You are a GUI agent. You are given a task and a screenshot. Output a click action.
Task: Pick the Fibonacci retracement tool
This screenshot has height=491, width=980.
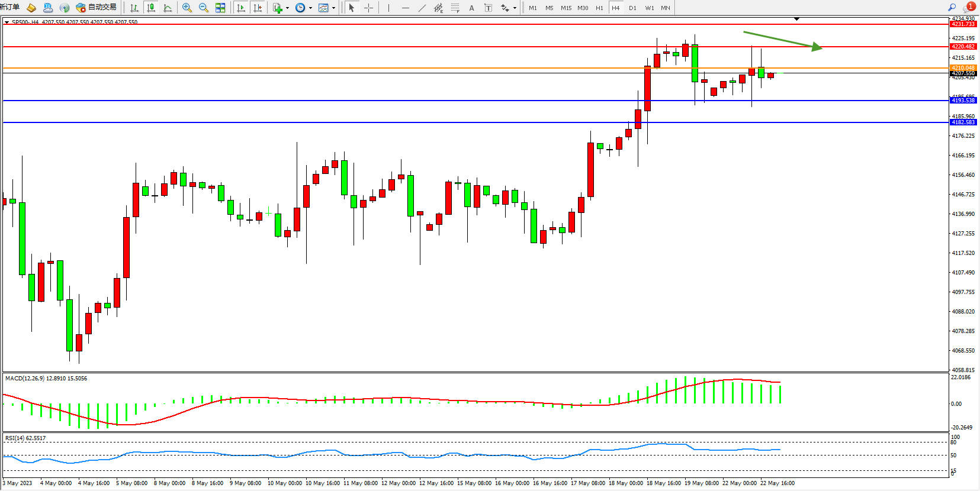(x=455, y=8)
